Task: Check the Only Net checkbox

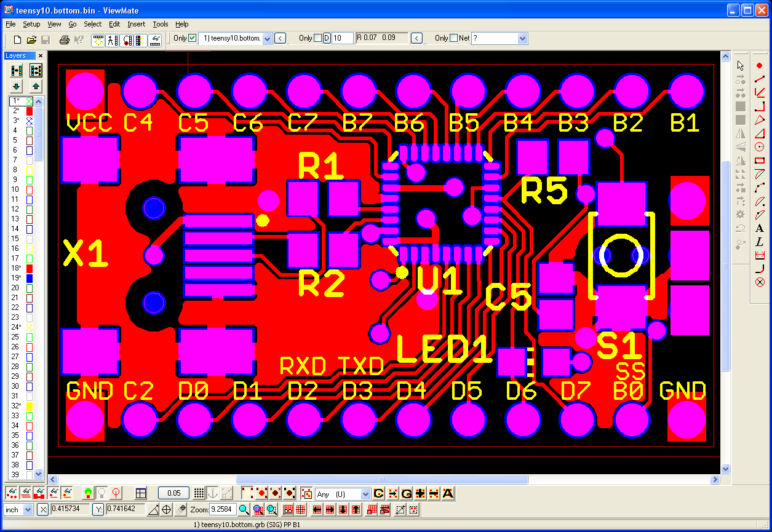Action: click(454, 38)
